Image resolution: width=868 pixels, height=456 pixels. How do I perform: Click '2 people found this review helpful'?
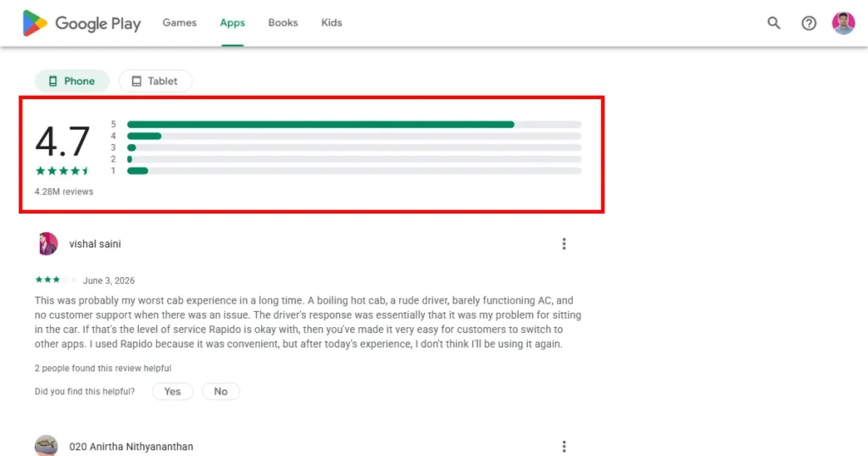tap(103, 368)
